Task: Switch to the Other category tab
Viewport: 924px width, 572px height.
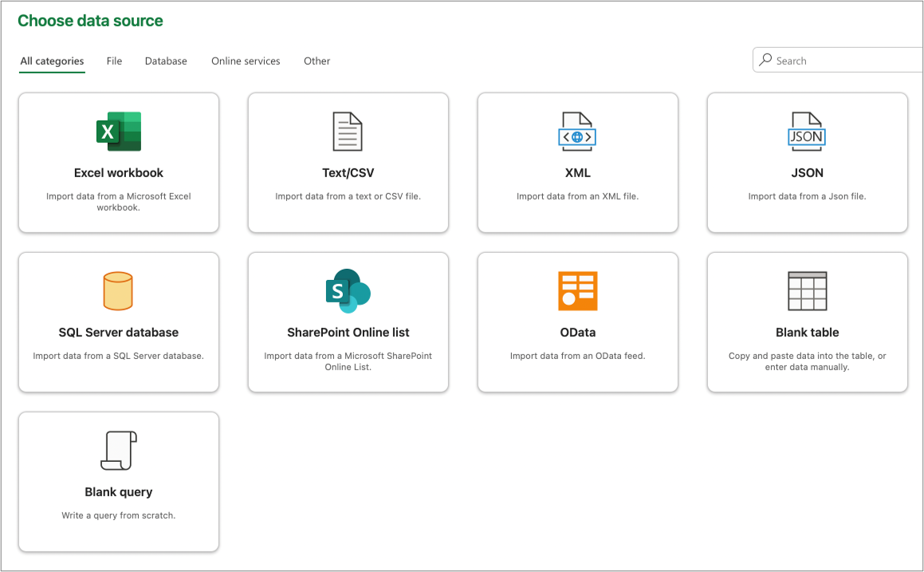Action: (x=317, y=61)
